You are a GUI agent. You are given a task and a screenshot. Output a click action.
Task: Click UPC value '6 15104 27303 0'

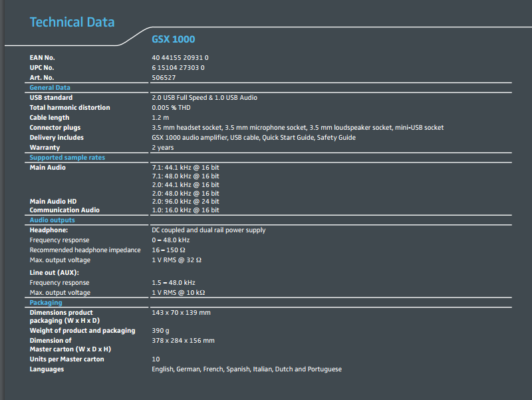tap(178, 68)
